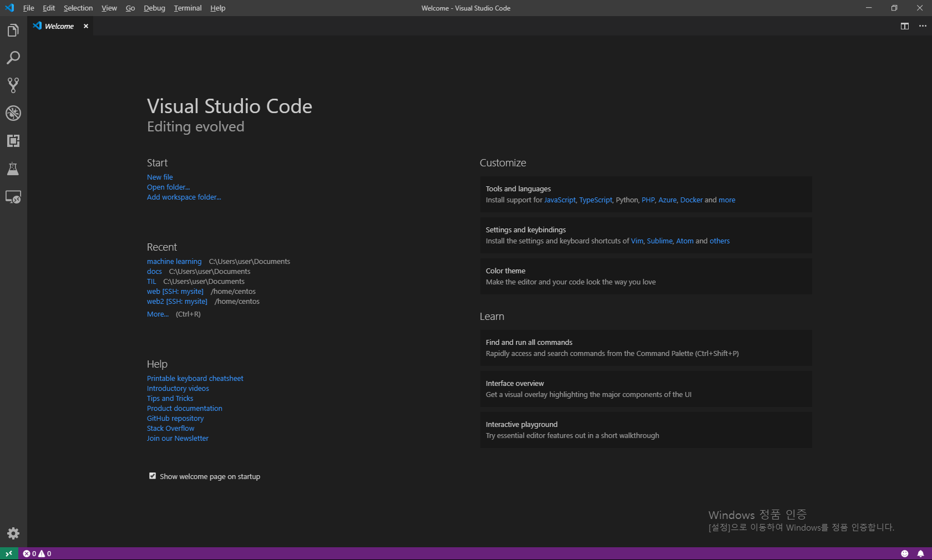932x560 pixels.
Task: Open the File menu
Action: pos(28,8)
